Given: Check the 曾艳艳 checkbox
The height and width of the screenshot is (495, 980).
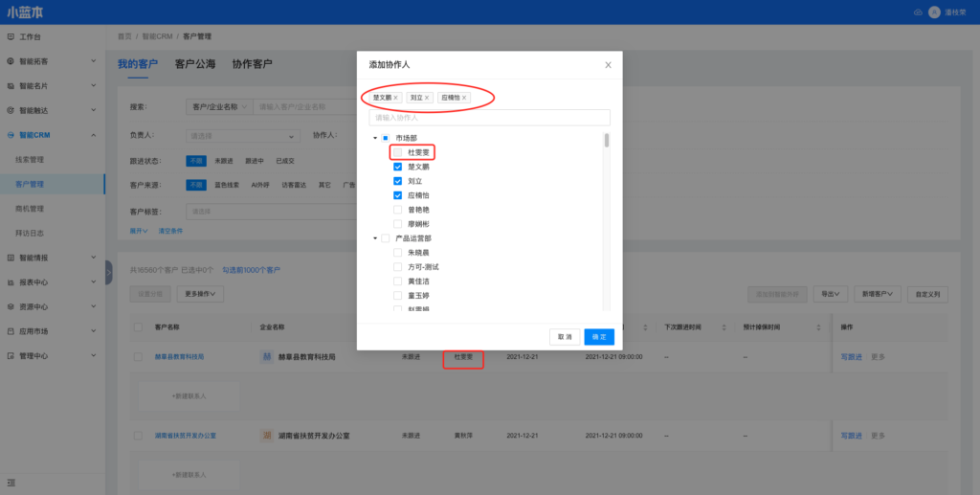Looking at the screenshot, I should coord(397,210).
